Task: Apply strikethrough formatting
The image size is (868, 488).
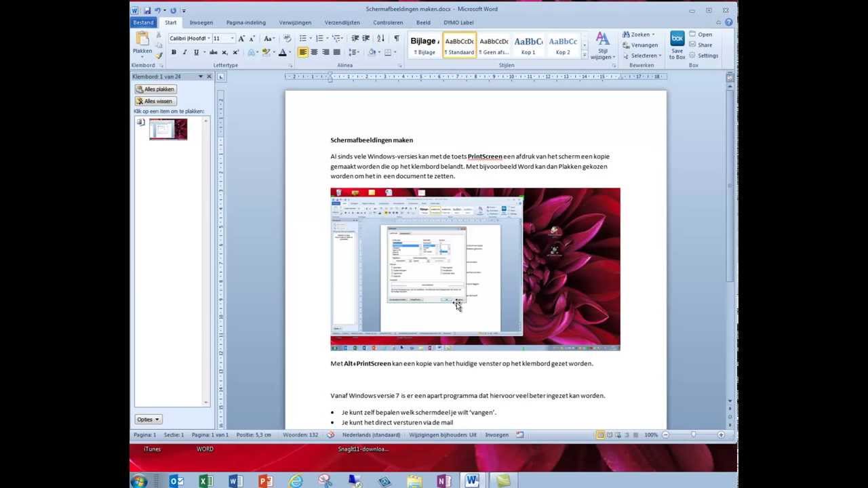Action: pos(214,52)
